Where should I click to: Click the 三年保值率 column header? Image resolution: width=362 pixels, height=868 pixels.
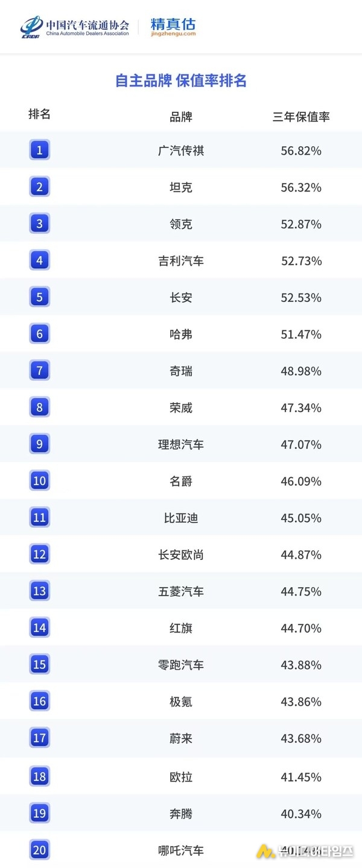(x=301, y=117)
